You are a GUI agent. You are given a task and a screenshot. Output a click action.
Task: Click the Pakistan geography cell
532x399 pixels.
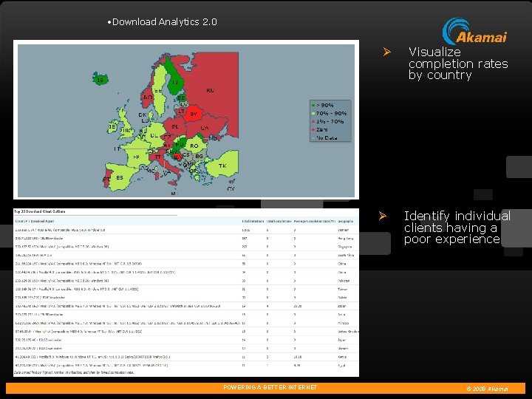point(344,281)
